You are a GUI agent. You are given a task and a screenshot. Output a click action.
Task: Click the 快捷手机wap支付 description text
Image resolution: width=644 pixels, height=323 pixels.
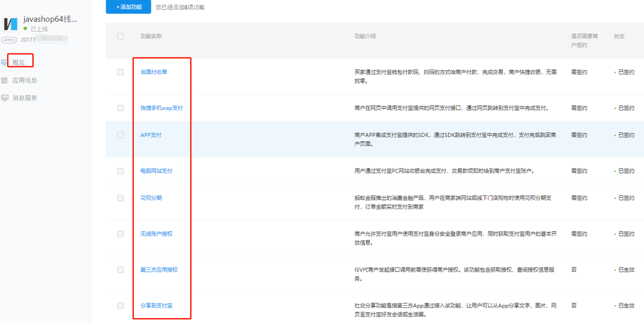point(451,108)
